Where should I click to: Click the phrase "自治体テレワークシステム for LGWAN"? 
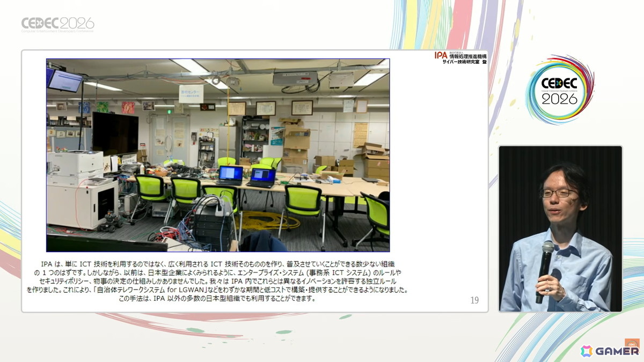click(151, 290)
